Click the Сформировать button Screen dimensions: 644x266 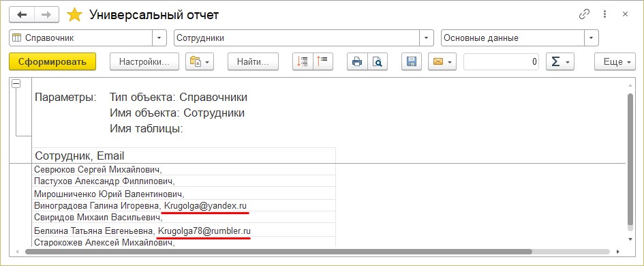(52, 61)
